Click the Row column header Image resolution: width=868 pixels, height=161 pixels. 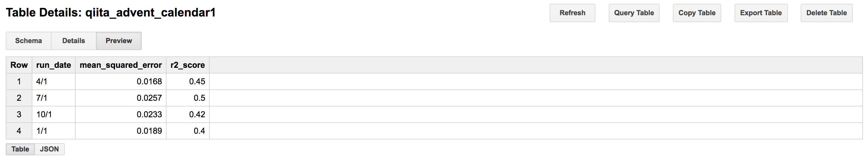click(x=19, y=65)
